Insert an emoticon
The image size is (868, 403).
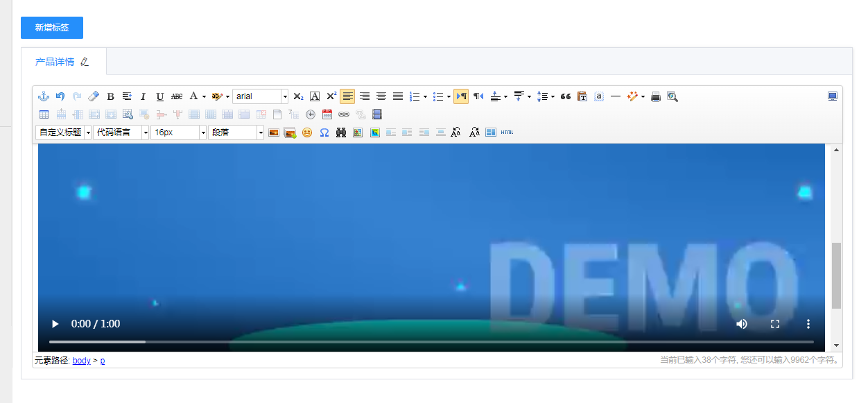[x=307, y=132]
